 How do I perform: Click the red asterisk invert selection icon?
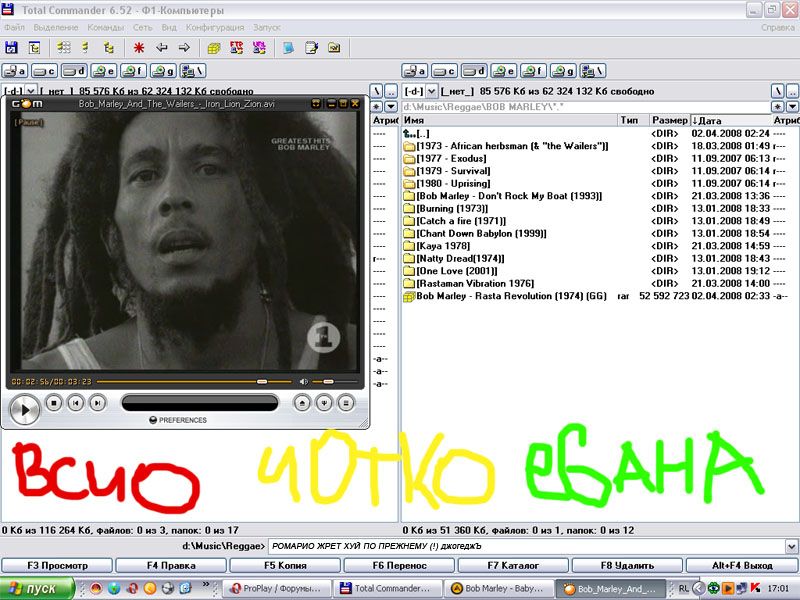tap(138, 48)
